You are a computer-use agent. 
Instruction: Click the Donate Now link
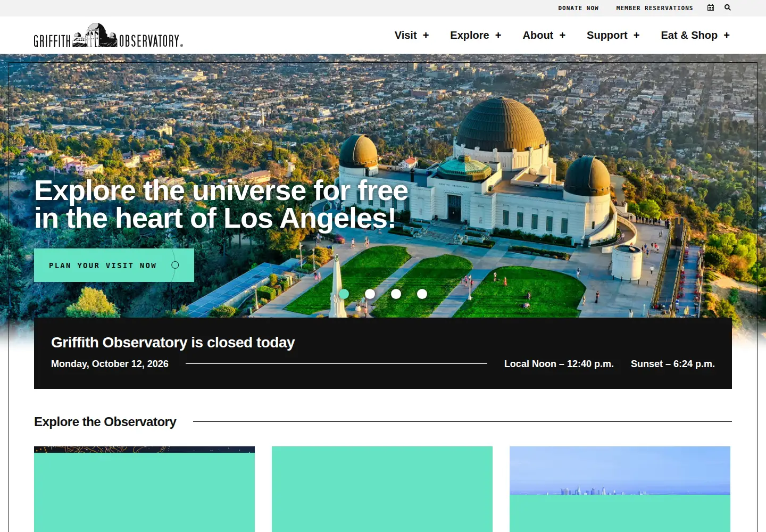[x=578, y=8]
